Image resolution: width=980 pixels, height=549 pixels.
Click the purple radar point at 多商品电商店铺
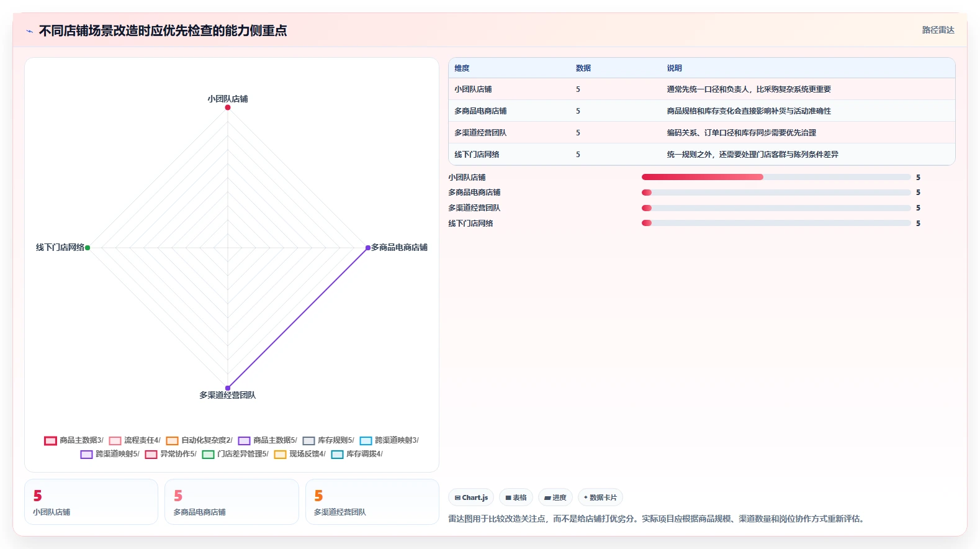click(367, 248)
